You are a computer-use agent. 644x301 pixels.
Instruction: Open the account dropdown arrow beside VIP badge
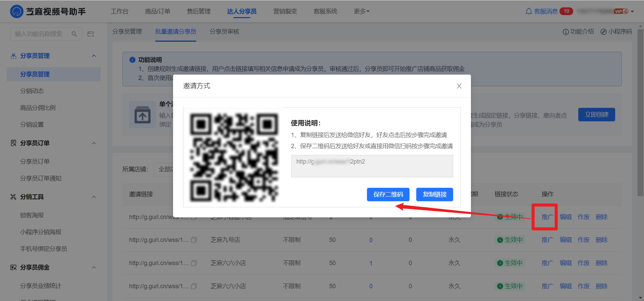(632, 11)
